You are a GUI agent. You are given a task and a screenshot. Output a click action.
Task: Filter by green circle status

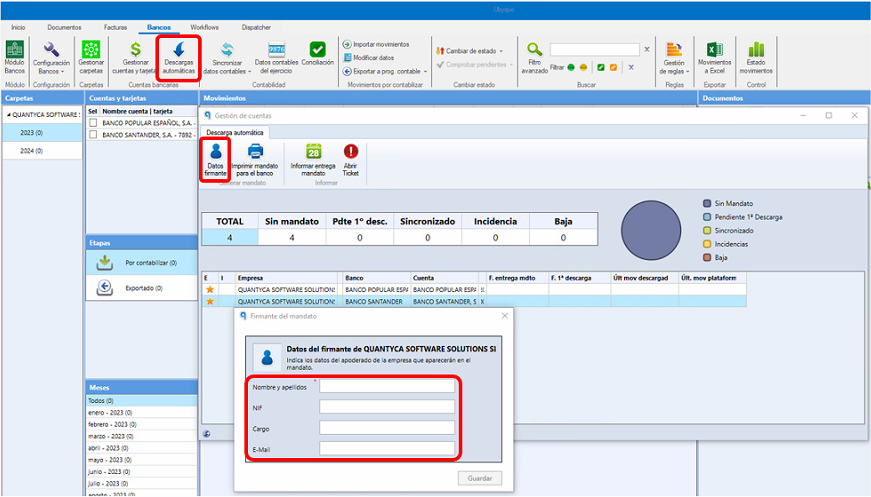pyautogui.click(x=570, y=68)
